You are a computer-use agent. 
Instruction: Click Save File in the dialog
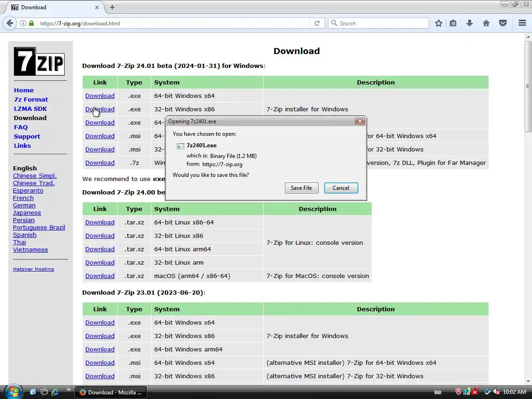(x=301, y=188)
